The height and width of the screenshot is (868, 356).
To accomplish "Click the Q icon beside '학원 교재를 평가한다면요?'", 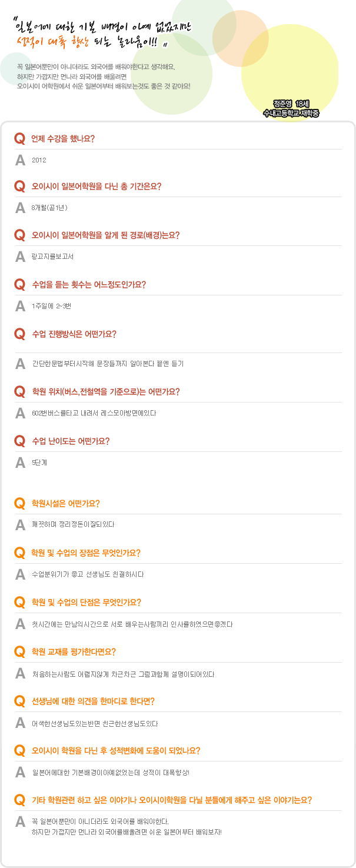I will [19, 651].
